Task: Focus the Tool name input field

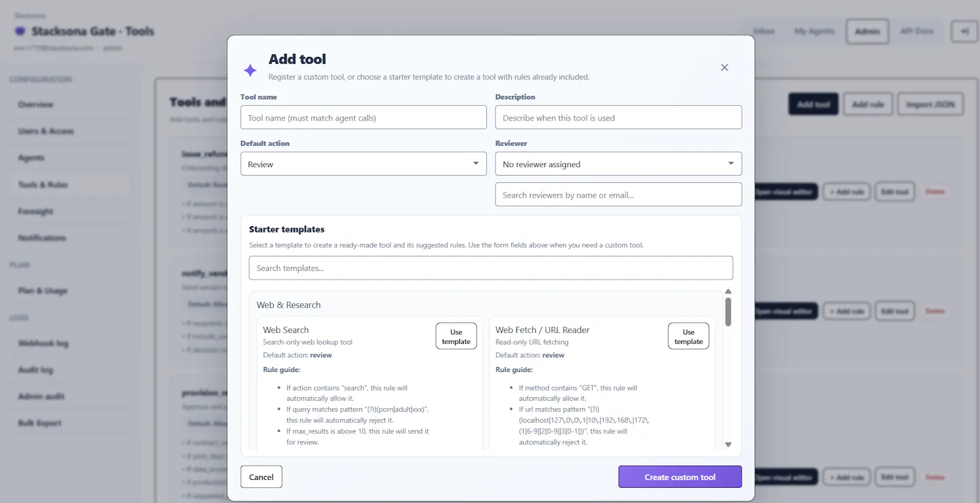Action: pyautogui.click(x=363, y=117)
